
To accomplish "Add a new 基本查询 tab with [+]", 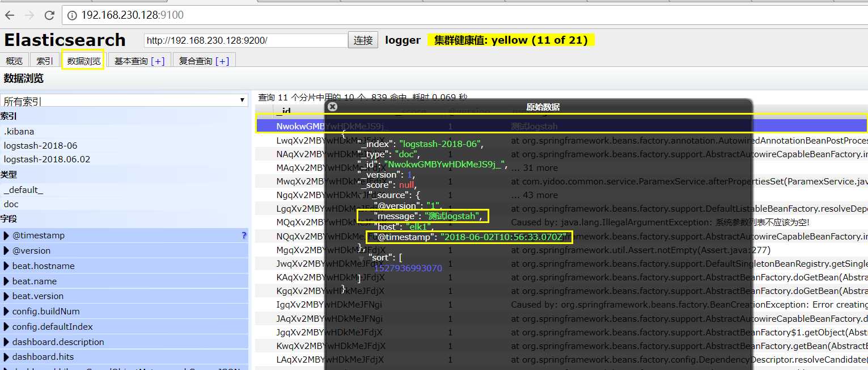I will click(x=158, y=61).
